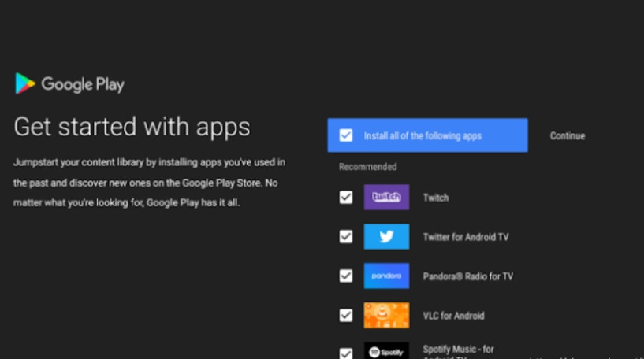
Task: Uncheck the Spotify Music checkbox
Action: click(346, 353)
